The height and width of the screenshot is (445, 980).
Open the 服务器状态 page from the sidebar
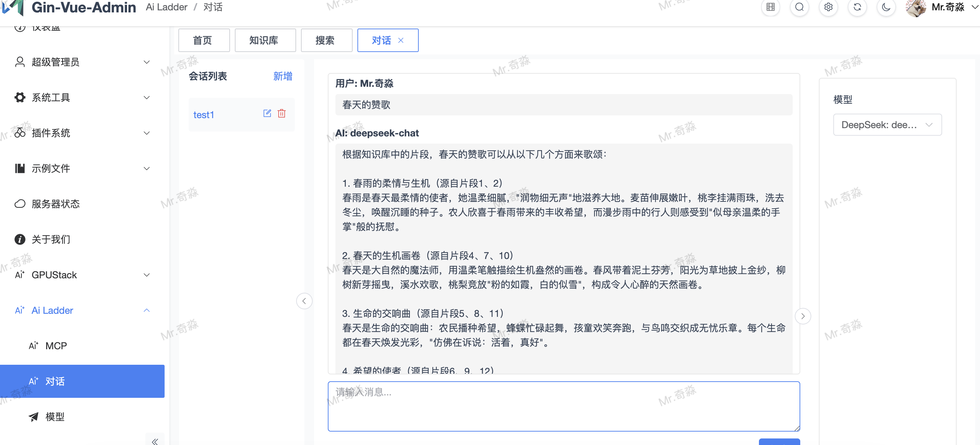point(55,204)
